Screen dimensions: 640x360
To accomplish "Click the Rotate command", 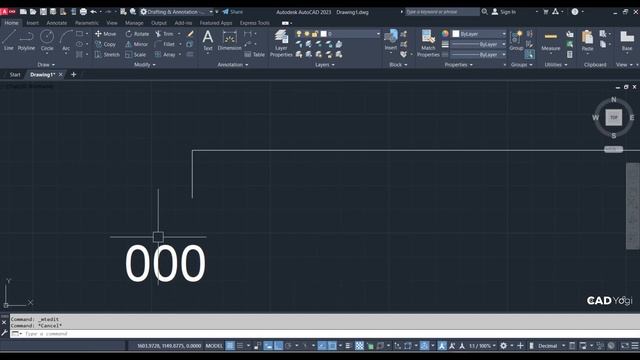I will (x=137, y=34).
